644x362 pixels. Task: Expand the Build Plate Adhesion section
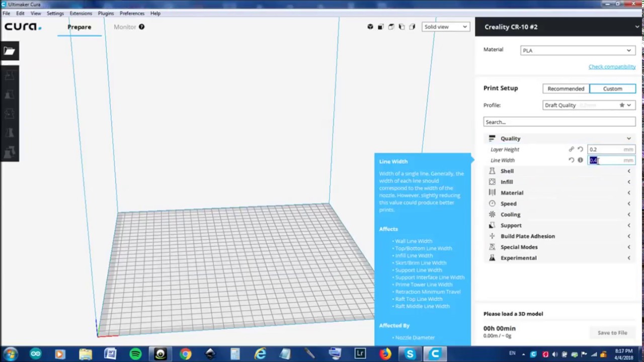point(628,236)
